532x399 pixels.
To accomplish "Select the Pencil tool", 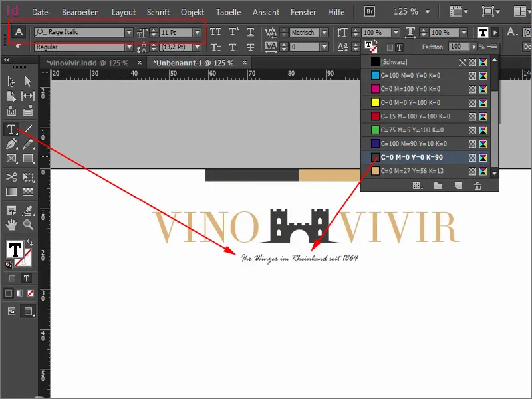I will 28,144.
